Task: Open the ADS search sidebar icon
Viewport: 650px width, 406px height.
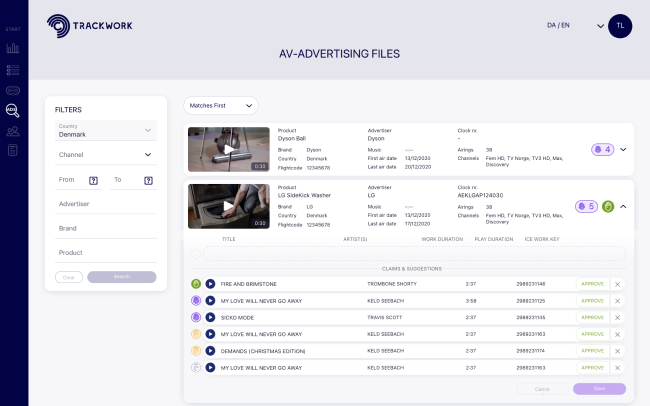Action: pyautogui.click(x=12, y=111)
